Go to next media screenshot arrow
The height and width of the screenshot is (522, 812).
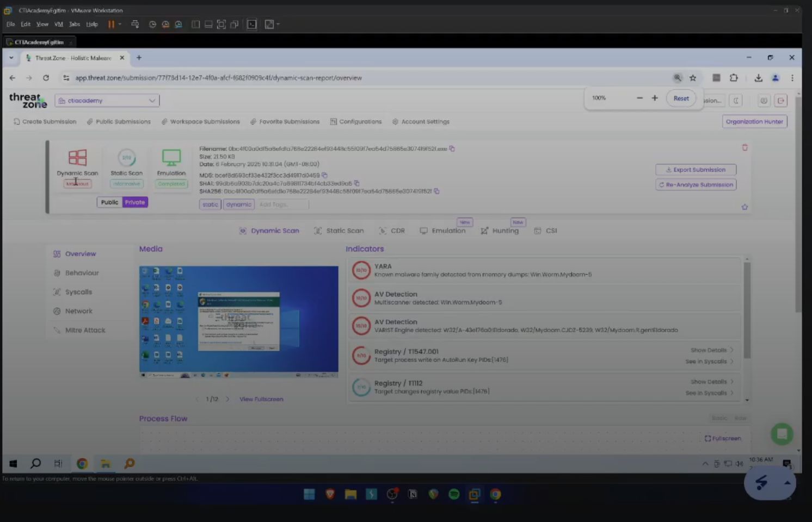pos(227,399)
